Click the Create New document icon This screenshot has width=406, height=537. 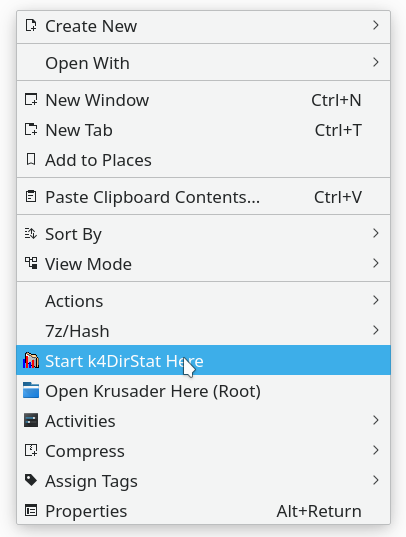click(x=31, y=26)
